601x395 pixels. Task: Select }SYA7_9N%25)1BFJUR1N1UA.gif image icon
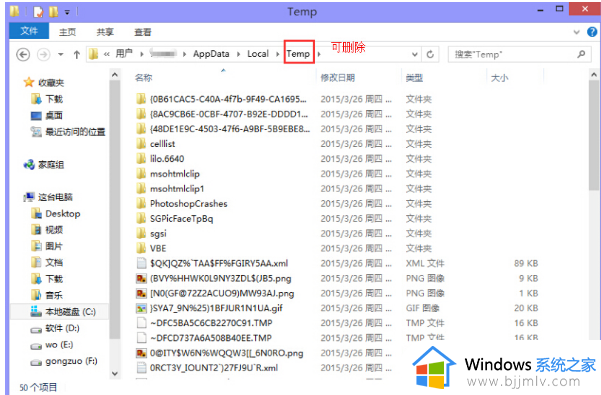click(x=141, y=308)
